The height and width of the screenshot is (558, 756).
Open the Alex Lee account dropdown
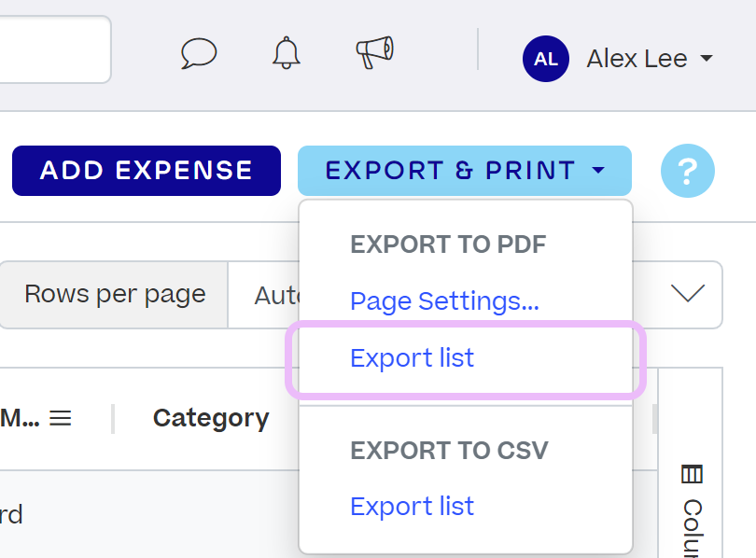click(650, 59)
